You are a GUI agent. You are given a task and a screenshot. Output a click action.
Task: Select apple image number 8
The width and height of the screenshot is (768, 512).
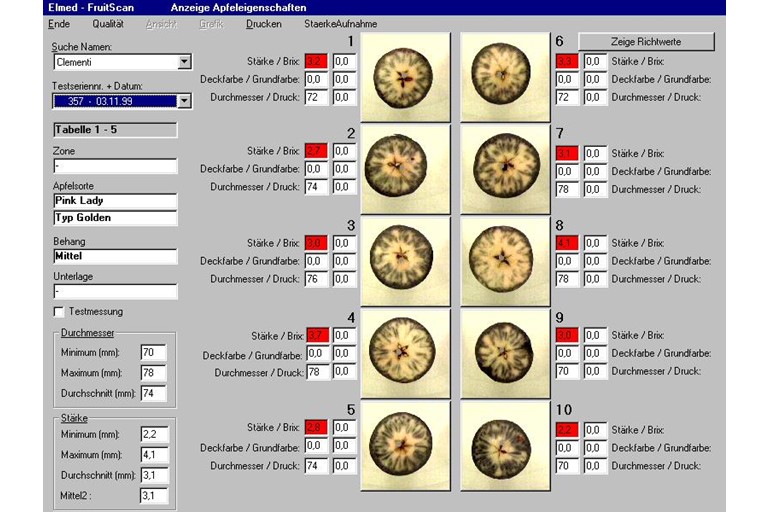pos(505,261)
